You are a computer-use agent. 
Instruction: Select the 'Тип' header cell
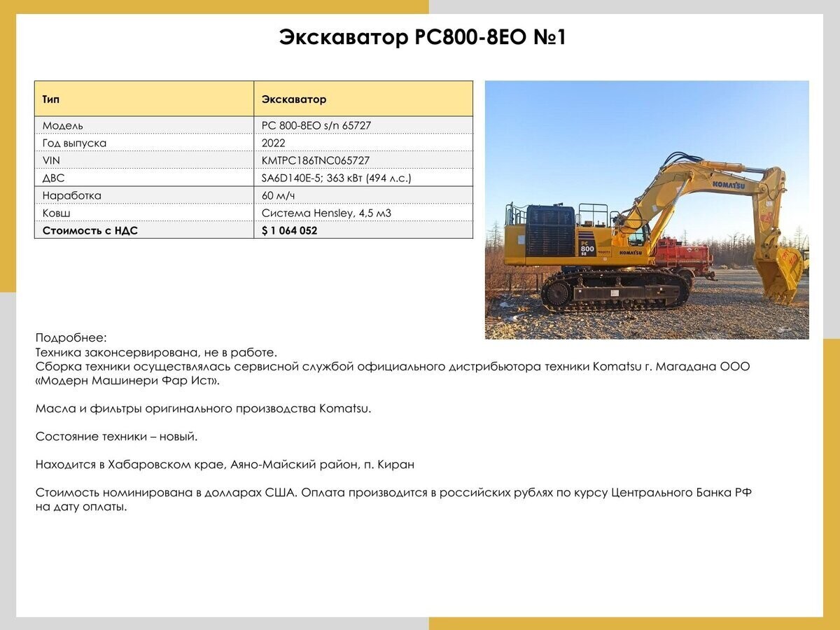[x=144, y=99]
